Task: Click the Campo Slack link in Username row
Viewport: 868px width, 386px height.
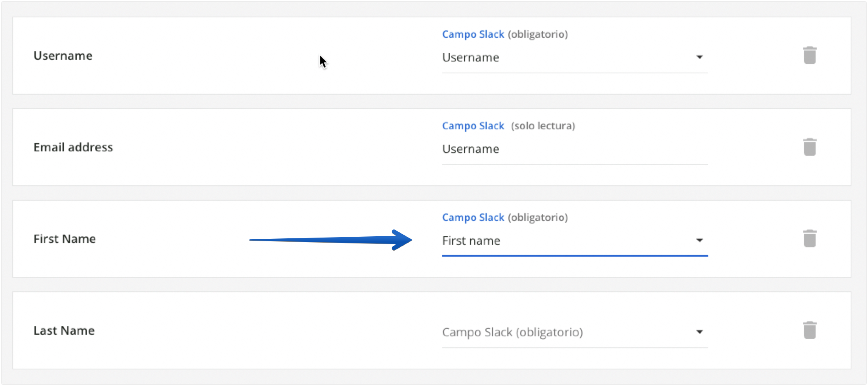Action: [473, 34]
